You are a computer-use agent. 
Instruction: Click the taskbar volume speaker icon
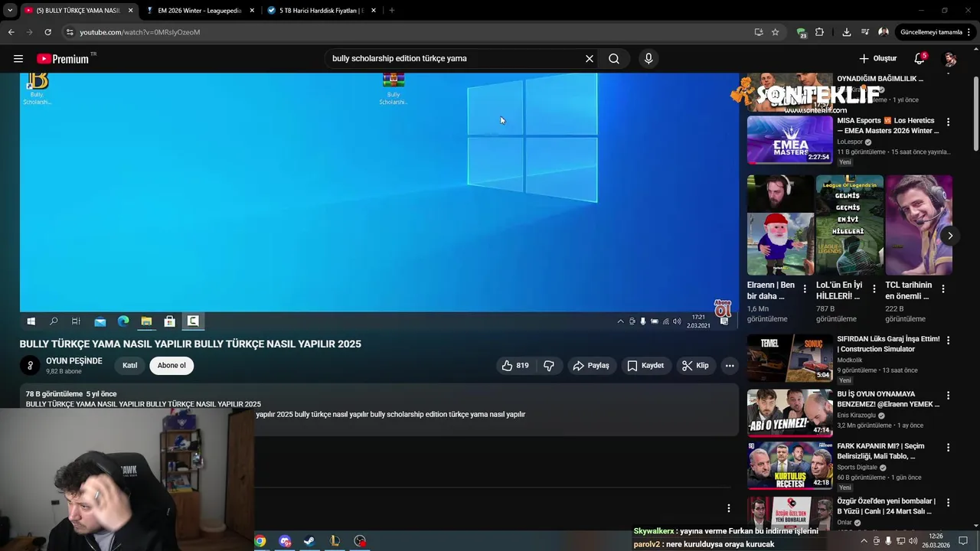[x=914, y=541]
